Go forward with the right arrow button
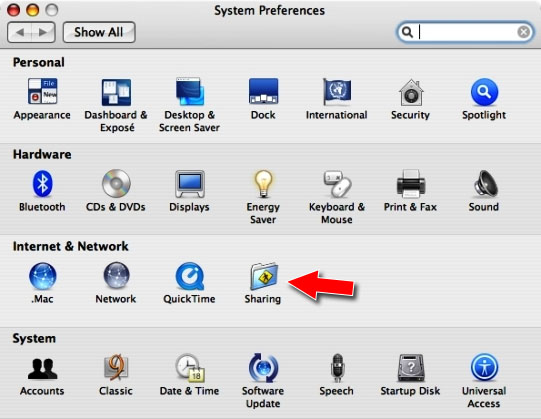 click(x=43, y=32)
